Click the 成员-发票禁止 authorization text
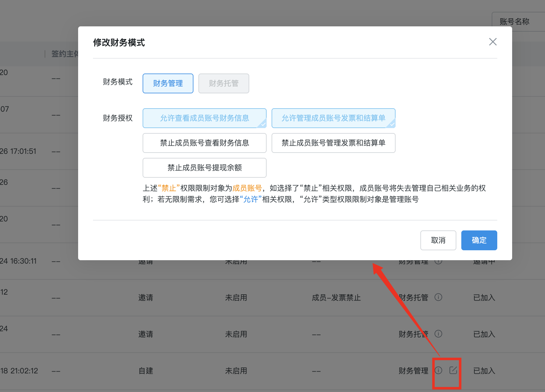Screen dimensions: 545x392 tap(336, 298)
